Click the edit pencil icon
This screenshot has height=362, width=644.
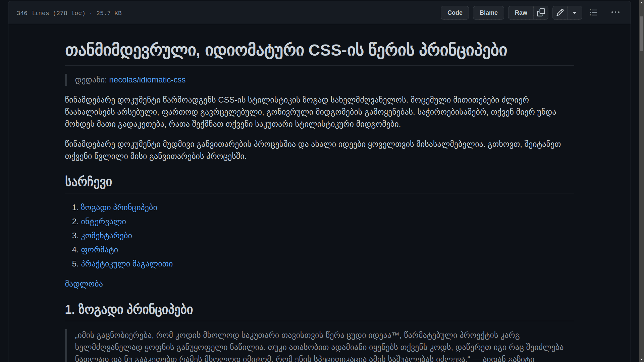coord(560,12)
